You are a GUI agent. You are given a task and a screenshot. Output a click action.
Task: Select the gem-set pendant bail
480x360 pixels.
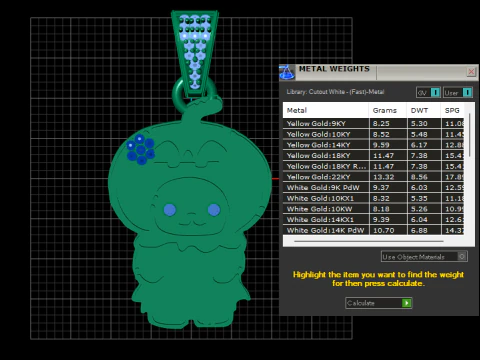coord(195,53)
